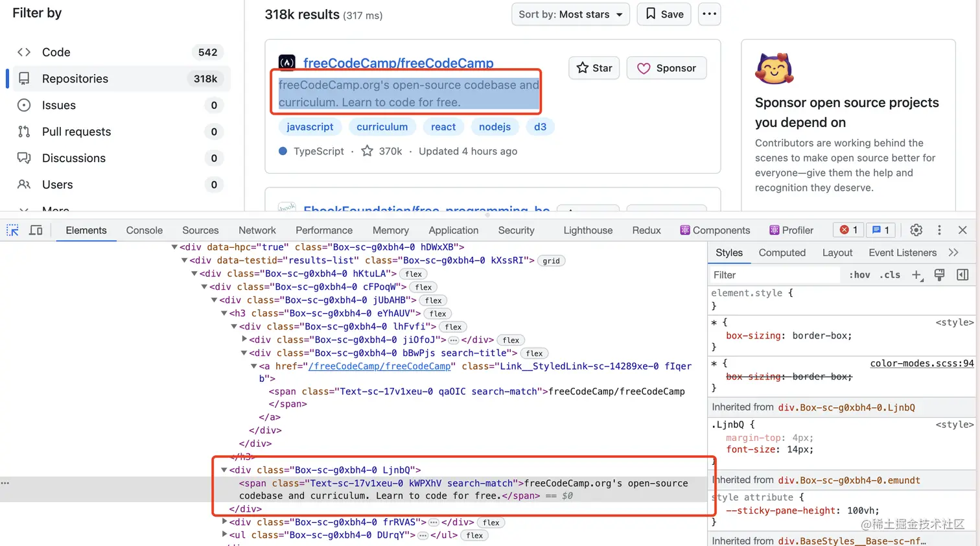Toggle the :hov element state panel
This screenshot has height=546, width=980.
point(859,275)
